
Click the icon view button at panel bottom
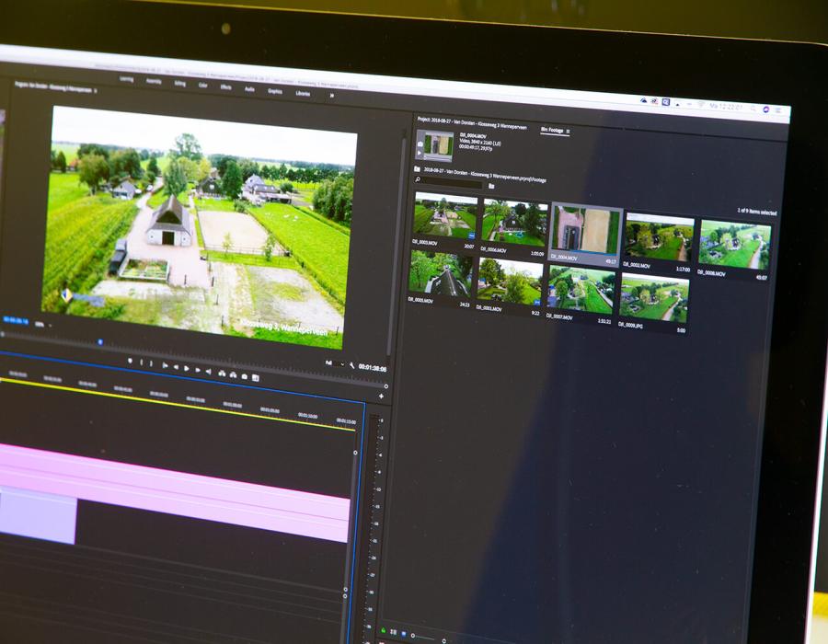point(404,634)
